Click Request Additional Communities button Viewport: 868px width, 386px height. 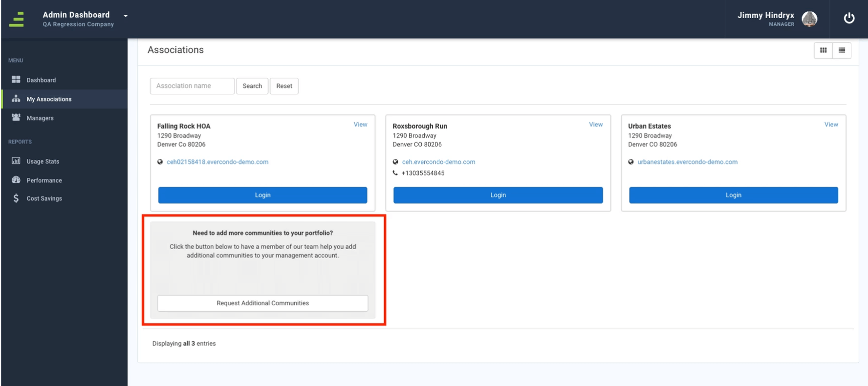262,303
